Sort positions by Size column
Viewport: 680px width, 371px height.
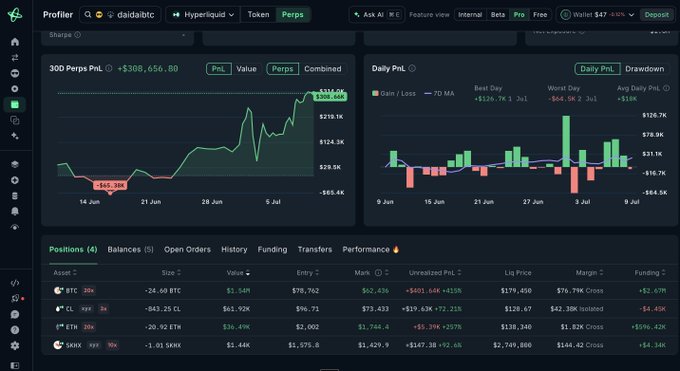[x=171, y=273]
